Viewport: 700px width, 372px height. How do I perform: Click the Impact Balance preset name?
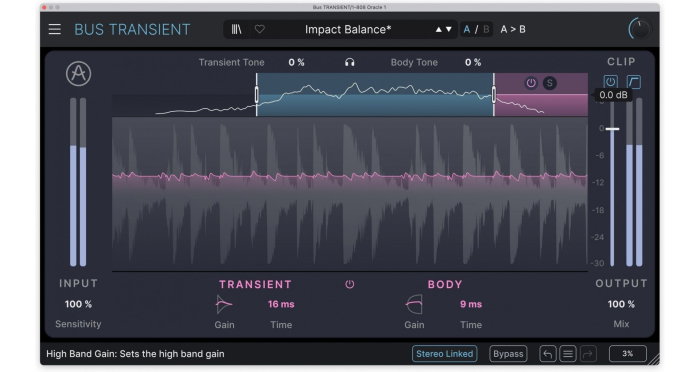348,29
